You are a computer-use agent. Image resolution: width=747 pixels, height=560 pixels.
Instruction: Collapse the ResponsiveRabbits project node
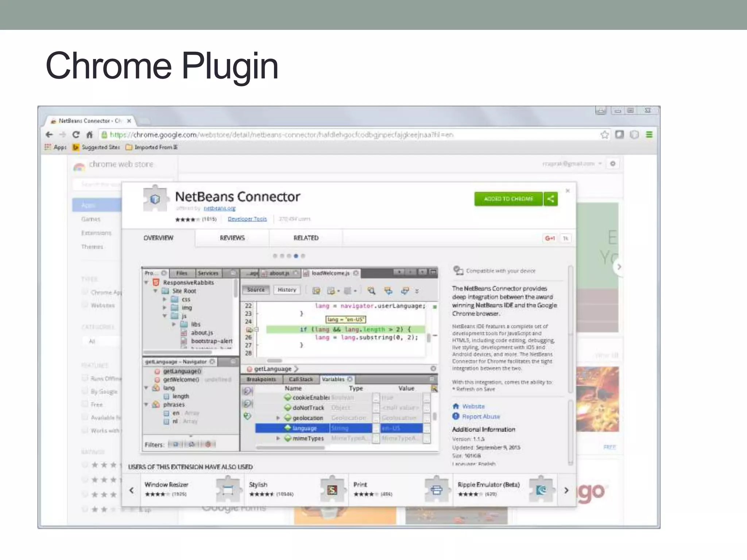click(146, 283)
